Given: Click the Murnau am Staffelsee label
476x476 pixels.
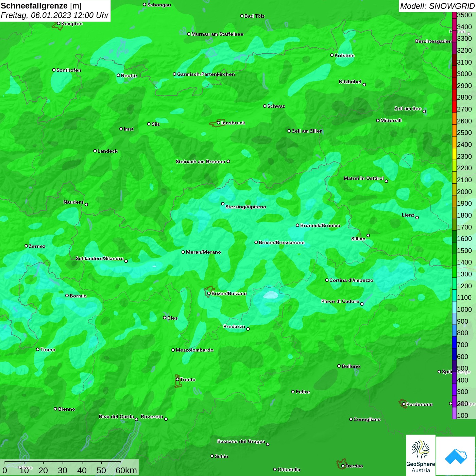Looking at the screenshot, I should [218, 34].
